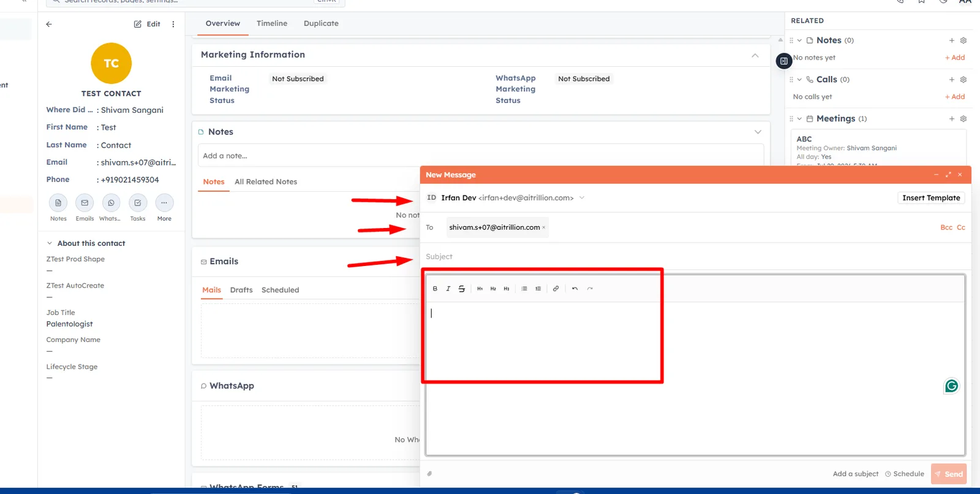Viewport: 980px width, 494px height.
Task: Click the phone number +919021459304
Action: 130,180
